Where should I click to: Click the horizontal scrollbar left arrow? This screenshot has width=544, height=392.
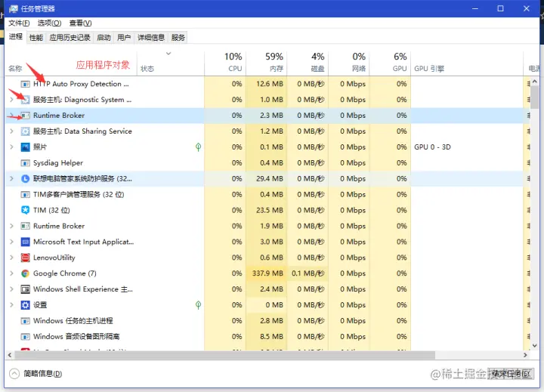pos(10,355)
